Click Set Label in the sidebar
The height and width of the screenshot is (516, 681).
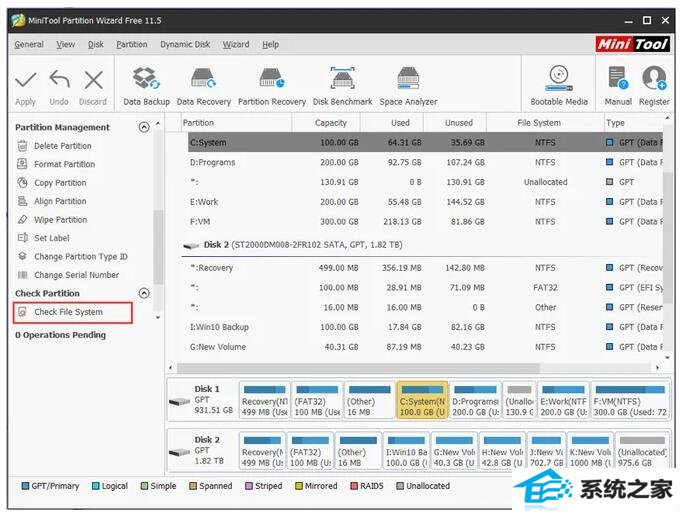coord(52,238)
